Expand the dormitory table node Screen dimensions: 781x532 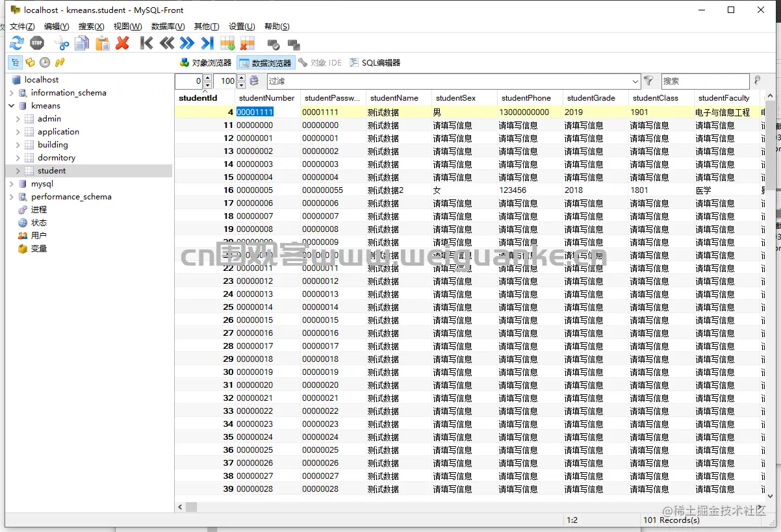pyautogui.click(x=18, y=158)
